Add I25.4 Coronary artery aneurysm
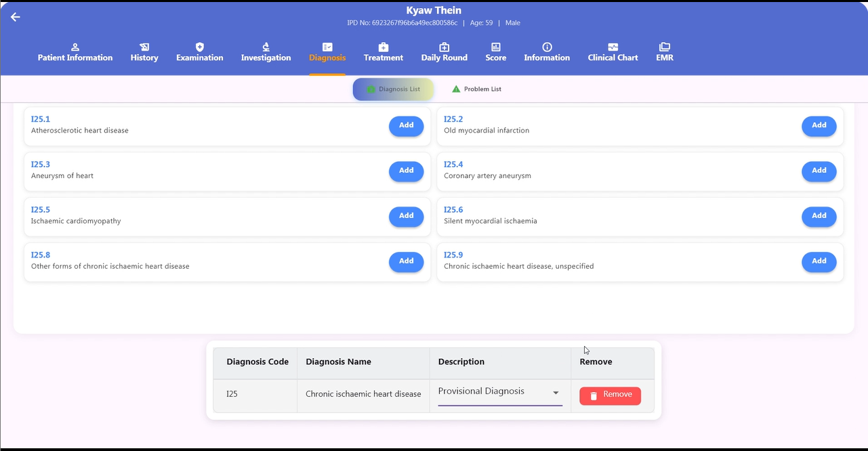This screenshot has height=451, width=868. pos(819,171)
